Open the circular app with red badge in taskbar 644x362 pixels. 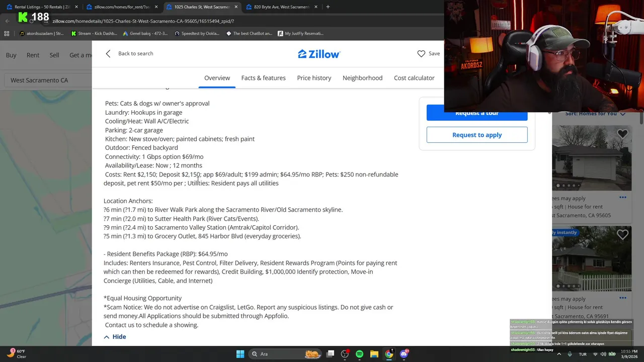(345, 354)
